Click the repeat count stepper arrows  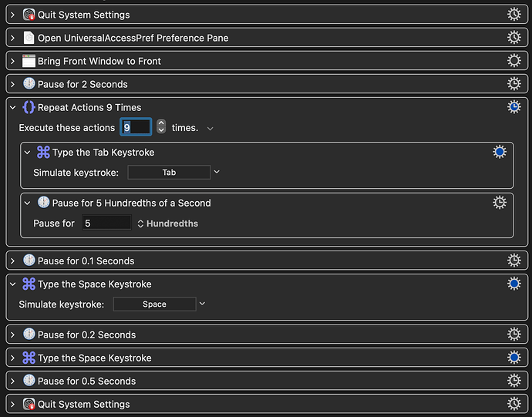click(161, 127)
